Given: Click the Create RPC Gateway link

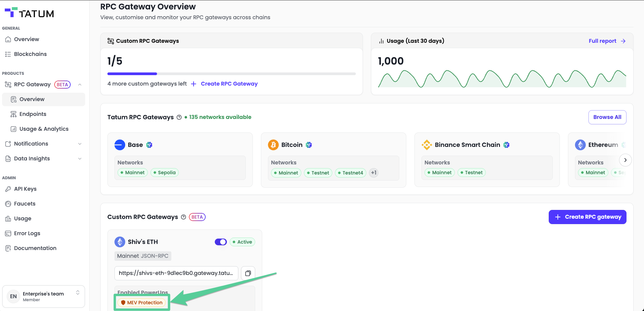Looking at the screenshot, I should pyautogui.click(x=225, y=84).
